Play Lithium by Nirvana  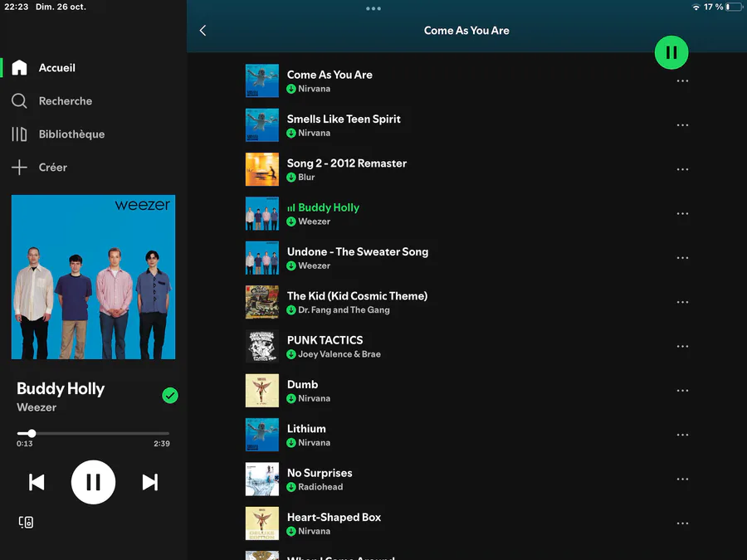466,435
